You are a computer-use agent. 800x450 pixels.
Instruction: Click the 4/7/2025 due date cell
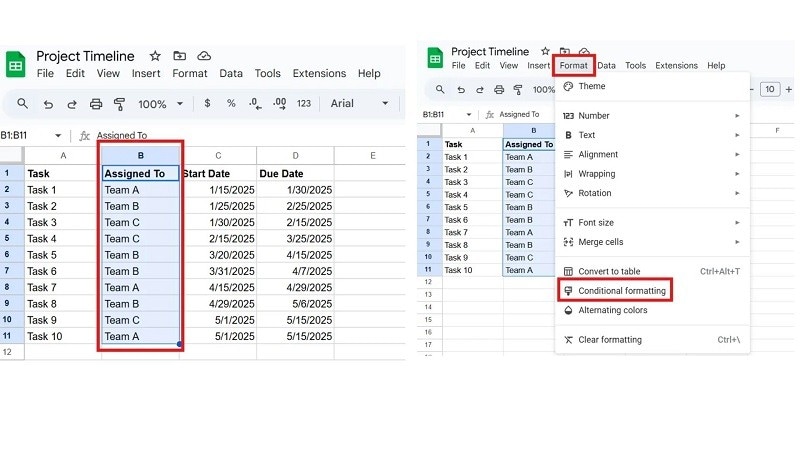295,271
